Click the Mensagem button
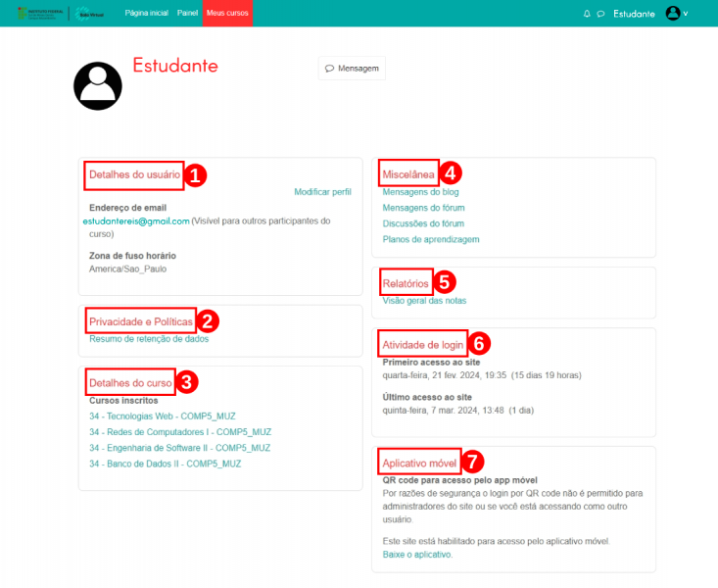Viewport: 718px width, 588px height. coord(352,69)
